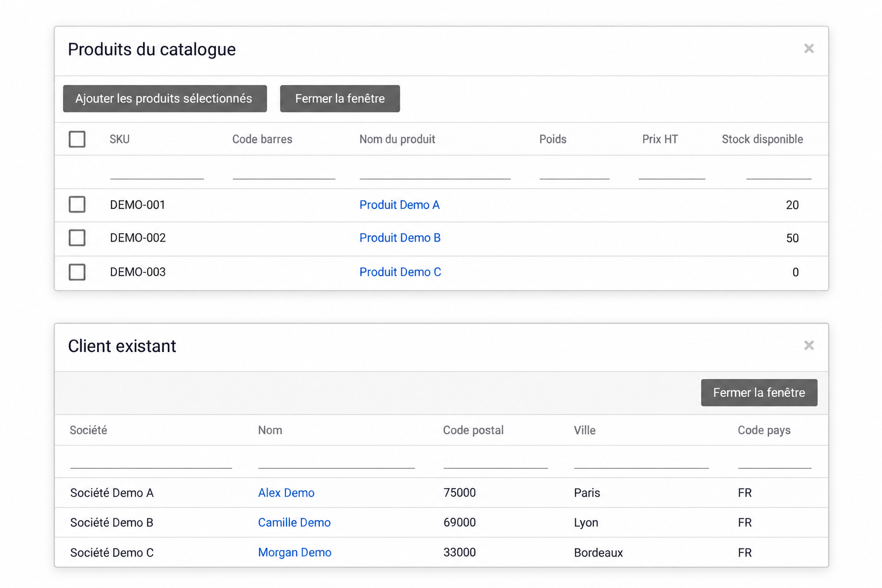Click the Poids column header
Screen dimensions: 882x588
tap(553, 140)
